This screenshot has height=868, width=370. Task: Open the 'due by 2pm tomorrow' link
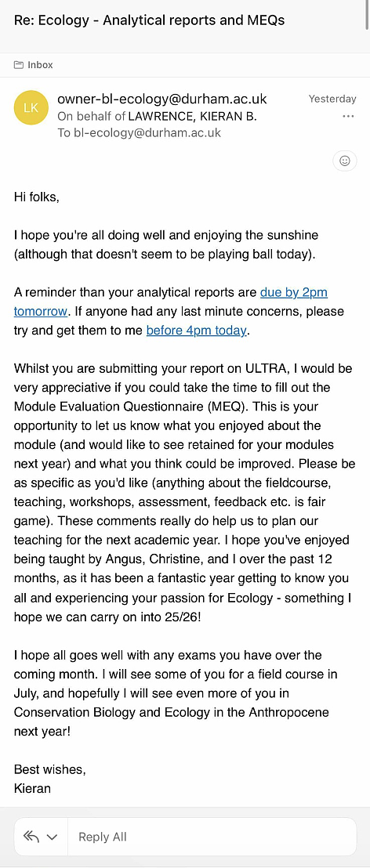click(x=171, y=301)
